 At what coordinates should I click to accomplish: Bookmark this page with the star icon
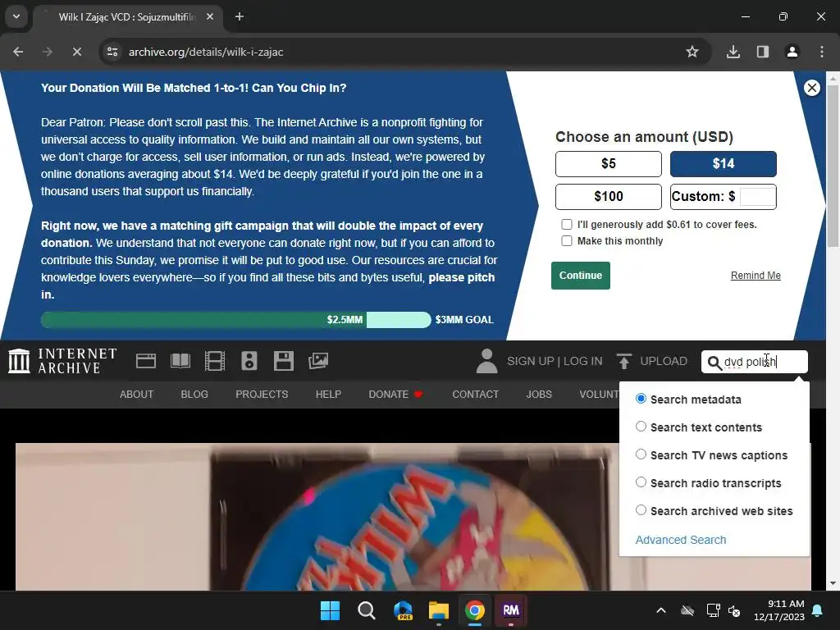pos(692,52)
